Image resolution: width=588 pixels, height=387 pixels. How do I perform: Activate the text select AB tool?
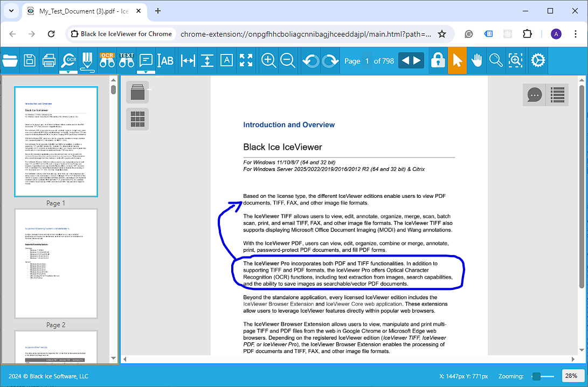coord(165,60)
